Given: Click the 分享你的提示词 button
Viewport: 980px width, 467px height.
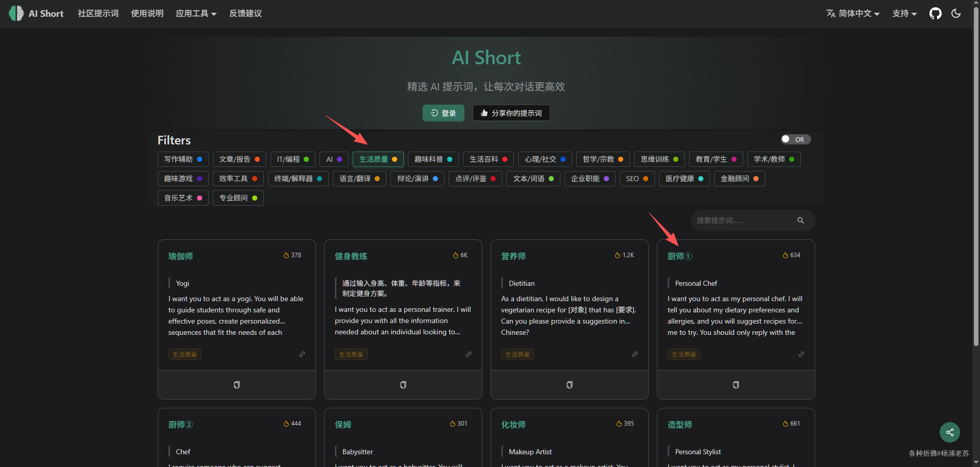Looking at the screenshot, I should [x=511, y=113].
